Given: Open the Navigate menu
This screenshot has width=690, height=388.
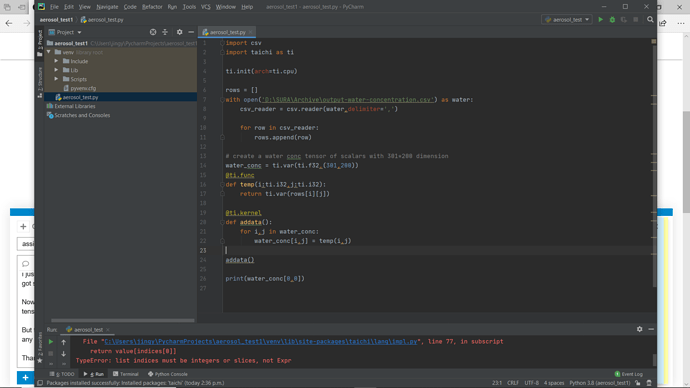Looking at the screenshot, I should click(x=107, y=7).
